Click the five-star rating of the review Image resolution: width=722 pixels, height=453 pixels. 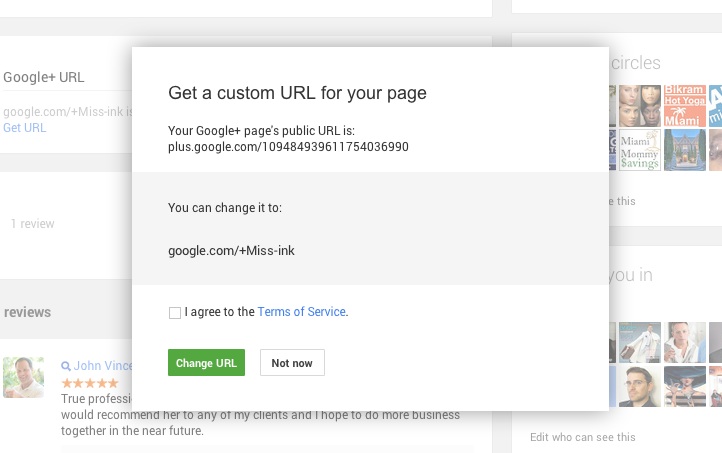(90, 383)
